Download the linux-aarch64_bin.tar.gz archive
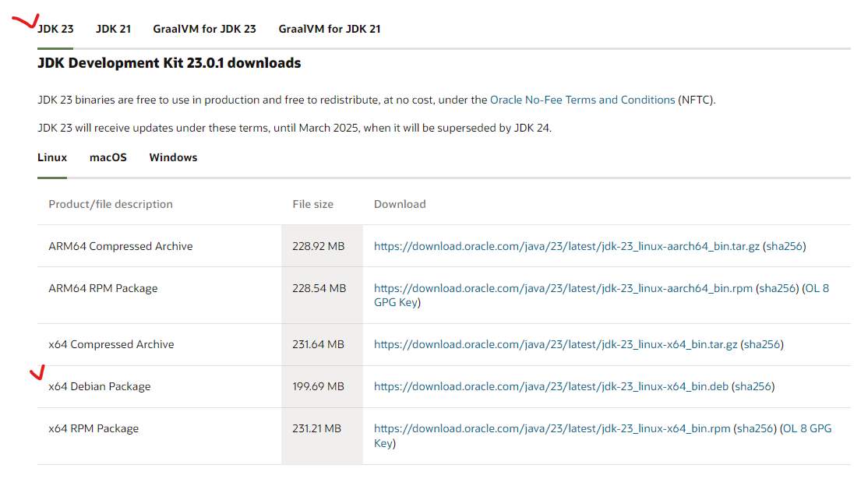 point(566,246)
